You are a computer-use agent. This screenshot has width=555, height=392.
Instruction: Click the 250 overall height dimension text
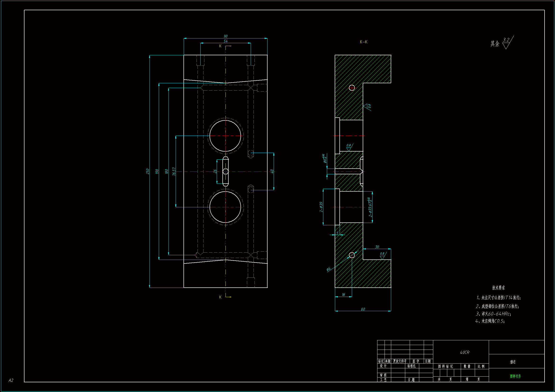click(147, 171)
